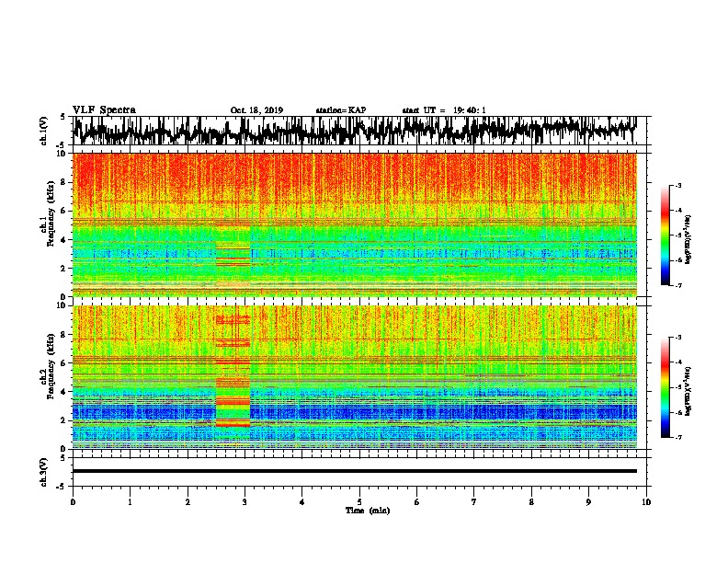Click the "0" tick label on the time axis
The image size is (728, 563).
[73, 502]
